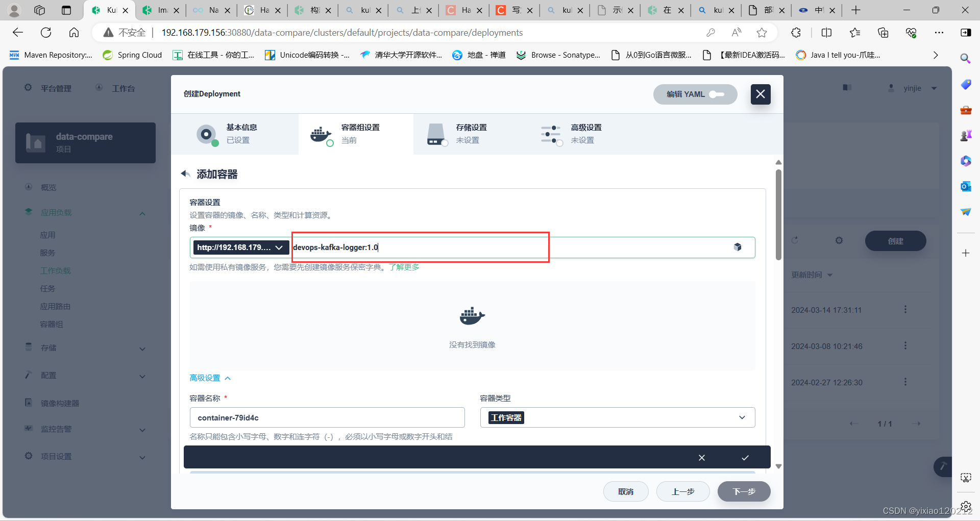Screen dimensions: 980x521
Task: Open Outlook in the Edge sidebar
Action: (965, 186)
